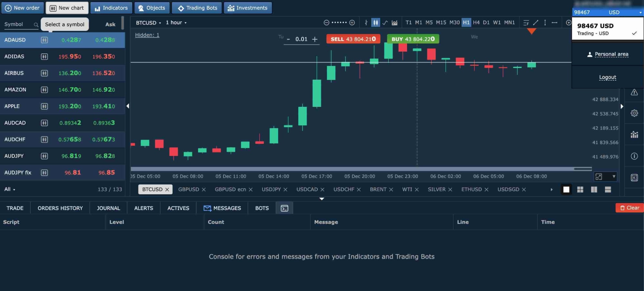Viewport: 644px width, 291px height.
Task: Zoom out the chart with minus icon
Action: pyautogui.click(x=326, y=23)
